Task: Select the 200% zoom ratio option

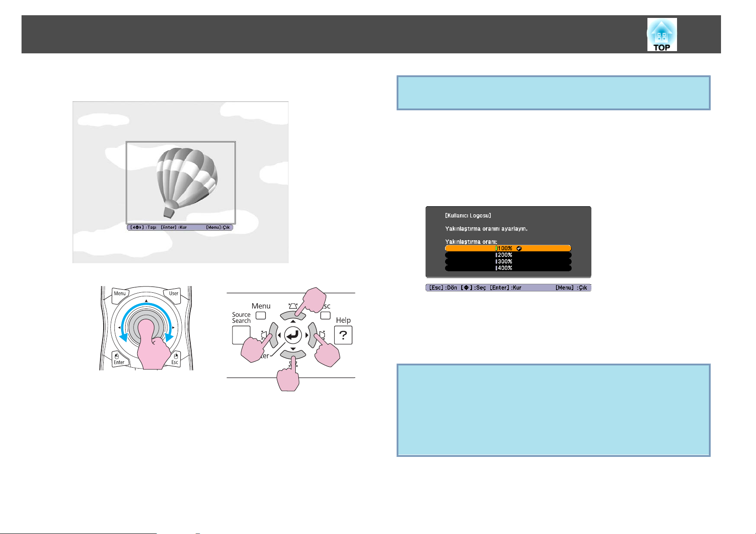Action: pos(508,255)
